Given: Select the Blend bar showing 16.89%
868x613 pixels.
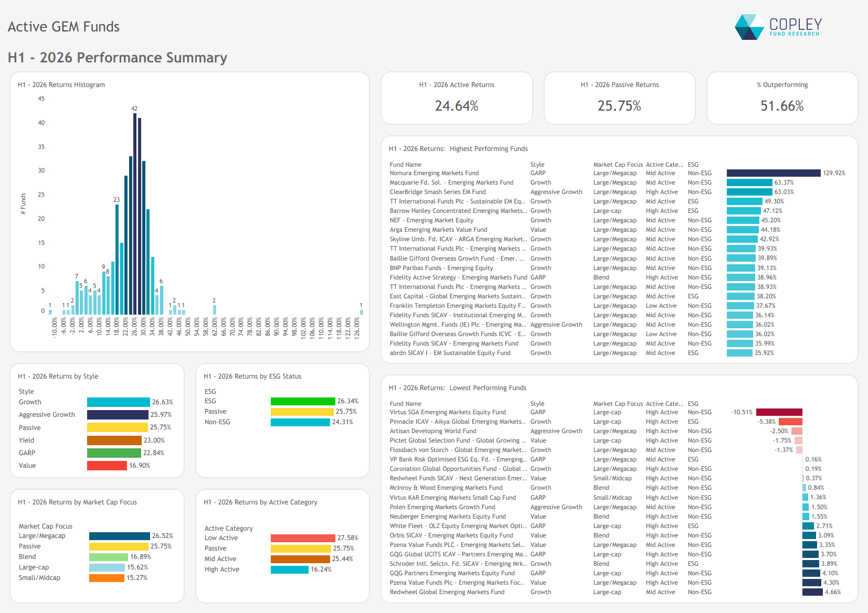Looking at the screenshot, I should coord(109,557).
